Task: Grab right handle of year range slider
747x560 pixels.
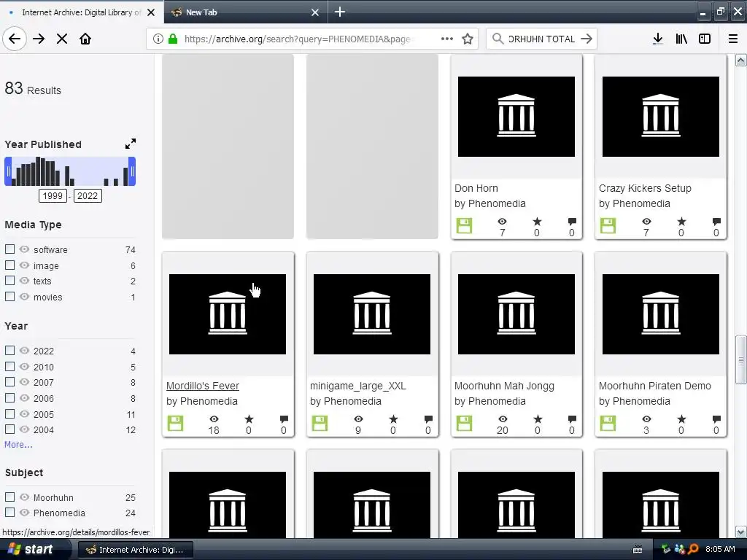Action: 133,171
